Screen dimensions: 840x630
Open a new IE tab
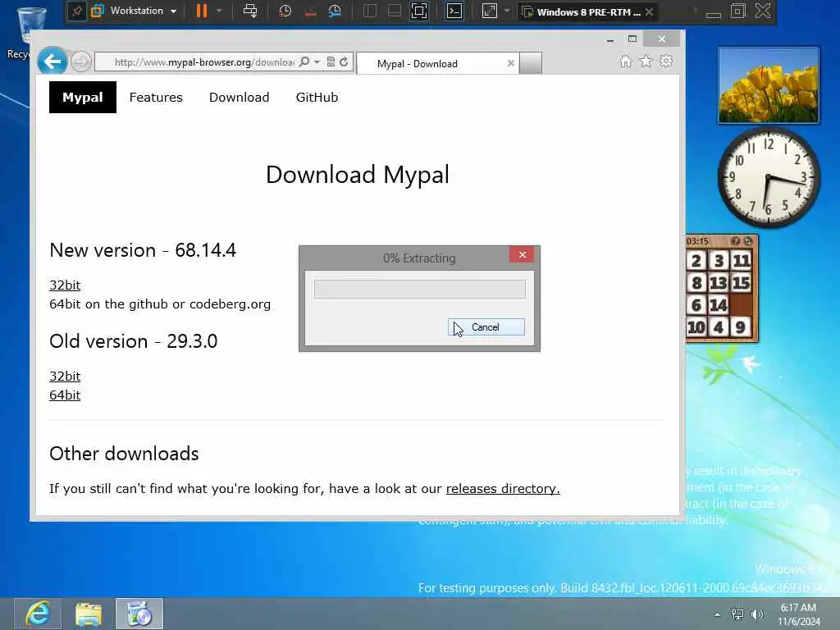point(531,63)
